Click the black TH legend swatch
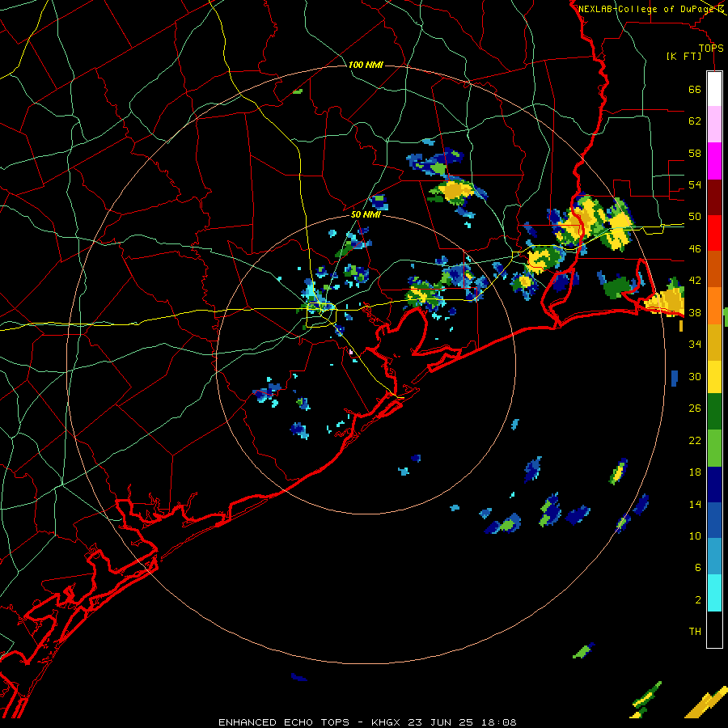The width and height of the screenshot is (728, 728). point(714,629)
